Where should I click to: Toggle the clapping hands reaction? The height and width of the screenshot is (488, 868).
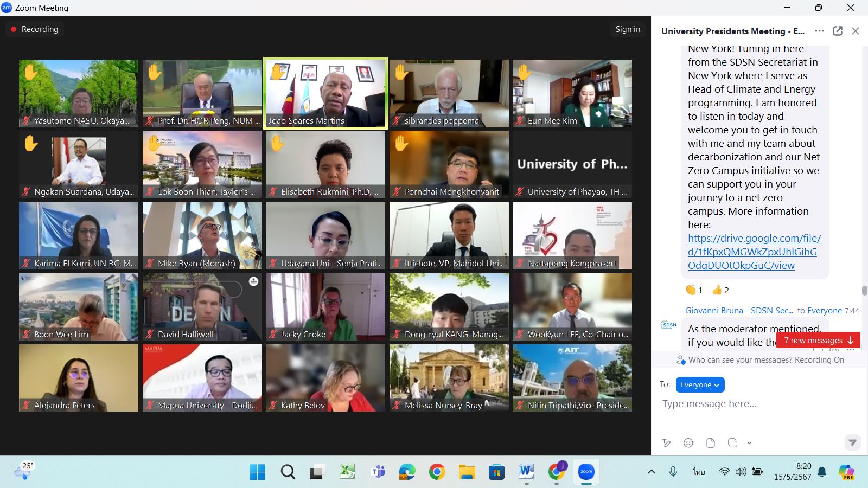point(694,290)
